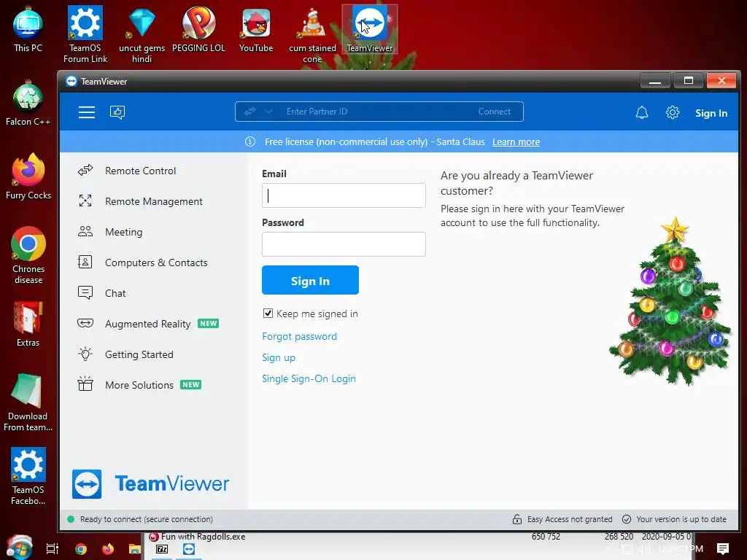747x560 pixels.
Task: Click the connection mode arrows icon
Action: (249, 112)
